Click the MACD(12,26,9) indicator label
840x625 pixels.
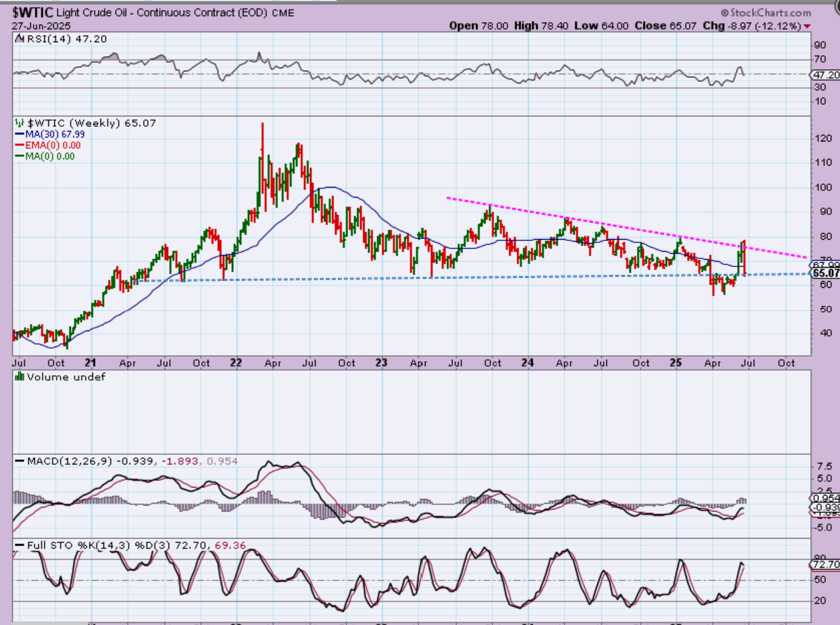pos(70,461)
